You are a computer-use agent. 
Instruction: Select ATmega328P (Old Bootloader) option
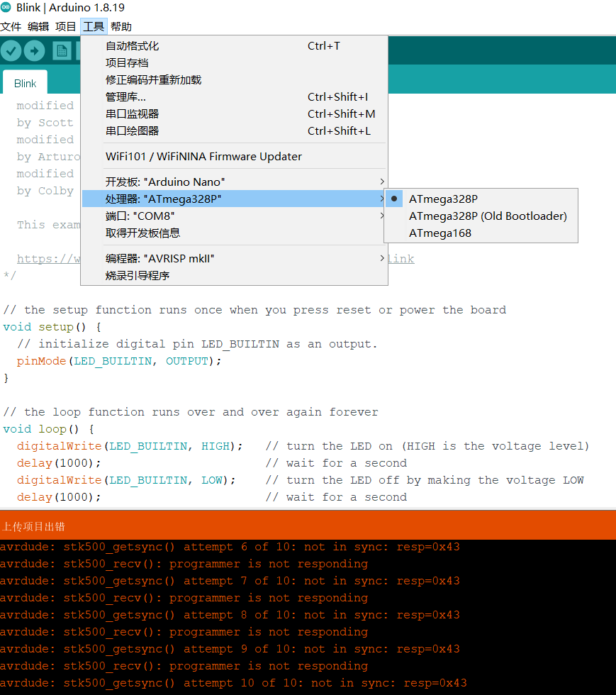click(x=481, y=216)
